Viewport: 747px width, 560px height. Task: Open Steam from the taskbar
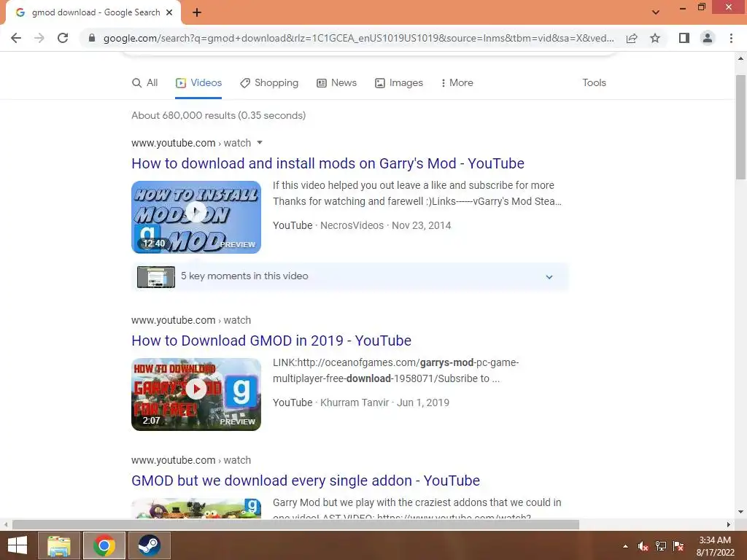149,545
